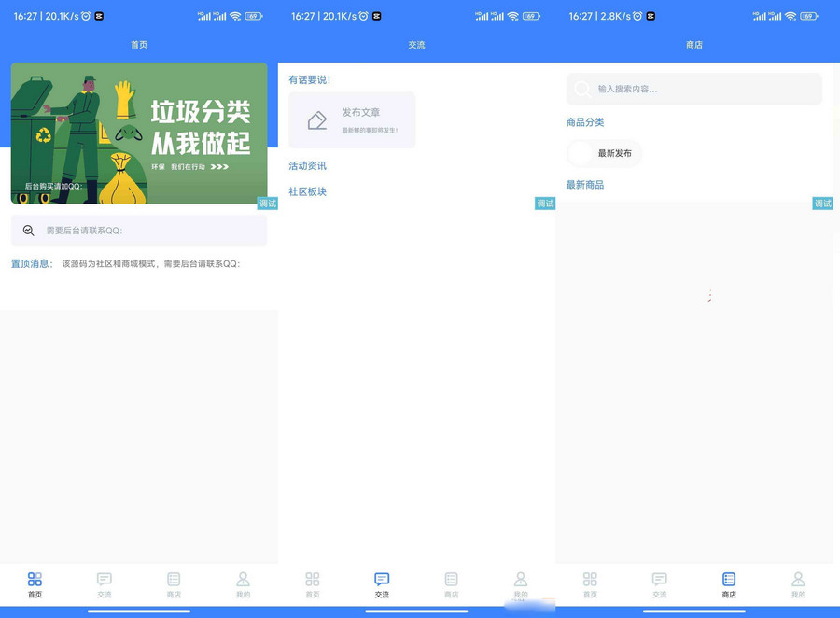Viewport: 840px width, 618px height.
Task: Select 商品分类 product category heading
Action: pyautogui.click(x=586, y=122)
